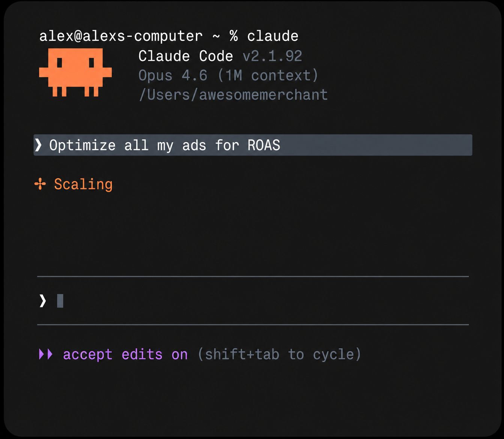Click the v2.1.92 version label
Image resolution: width=504 pixels, height=439 pixels.
pyautogui.click(x=272, y=56)
